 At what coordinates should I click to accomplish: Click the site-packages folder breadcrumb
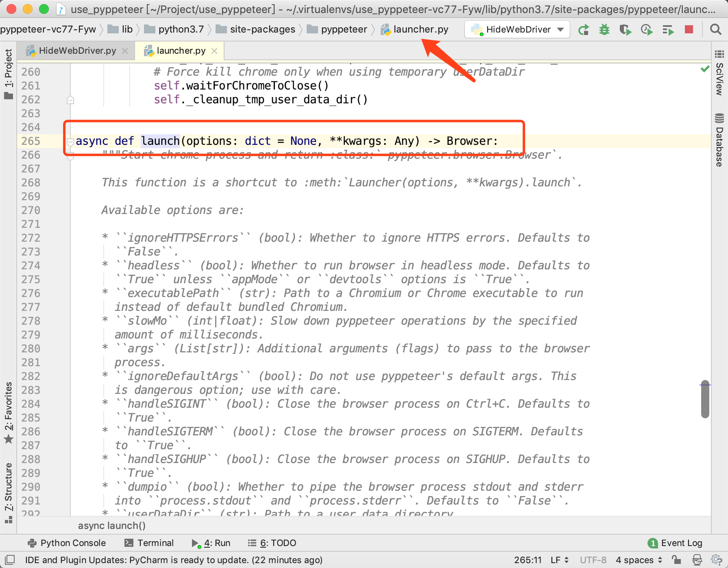(255, 30)
